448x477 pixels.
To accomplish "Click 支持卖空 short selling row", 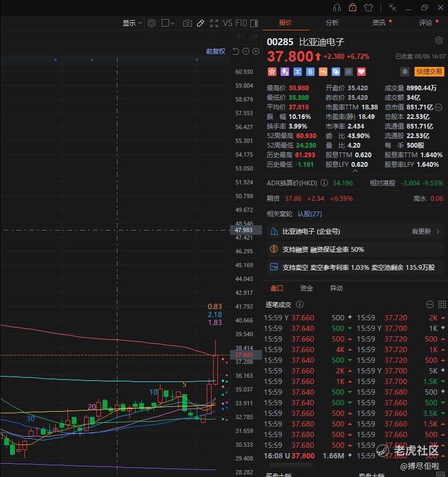I will pyautogui.click(x=355, y=267).
